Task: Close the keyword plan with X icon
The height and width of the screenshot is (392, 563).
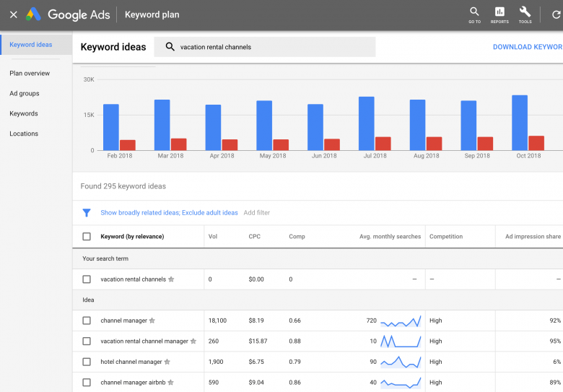Action: pyautogui.click(x=14, y=14)
